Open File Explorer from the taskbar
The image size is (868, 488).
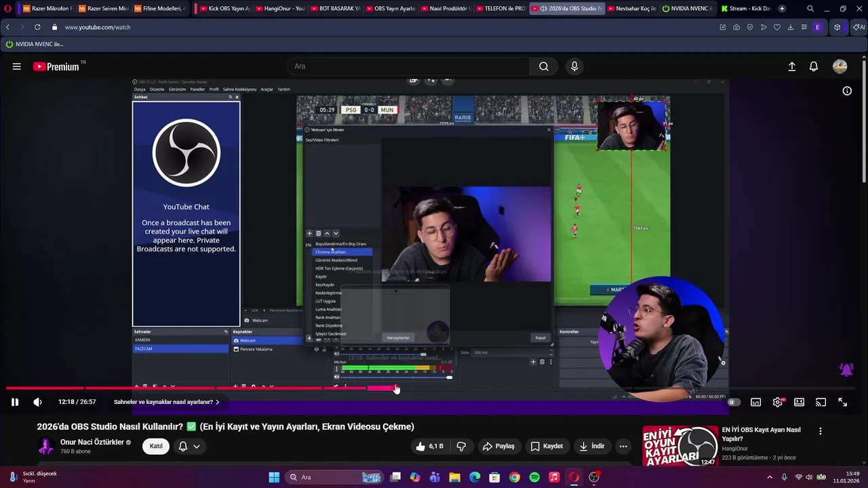coord(455,477)
